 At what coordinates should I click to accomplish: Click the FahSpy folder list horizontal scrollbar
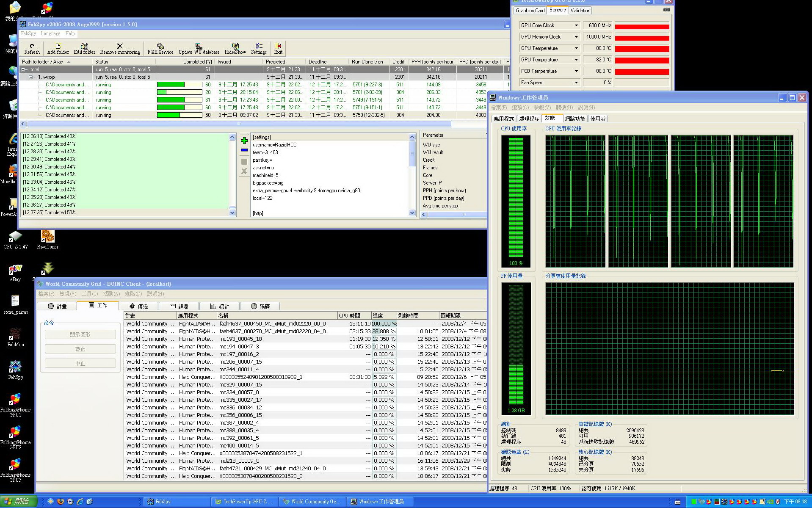[239, 124]
